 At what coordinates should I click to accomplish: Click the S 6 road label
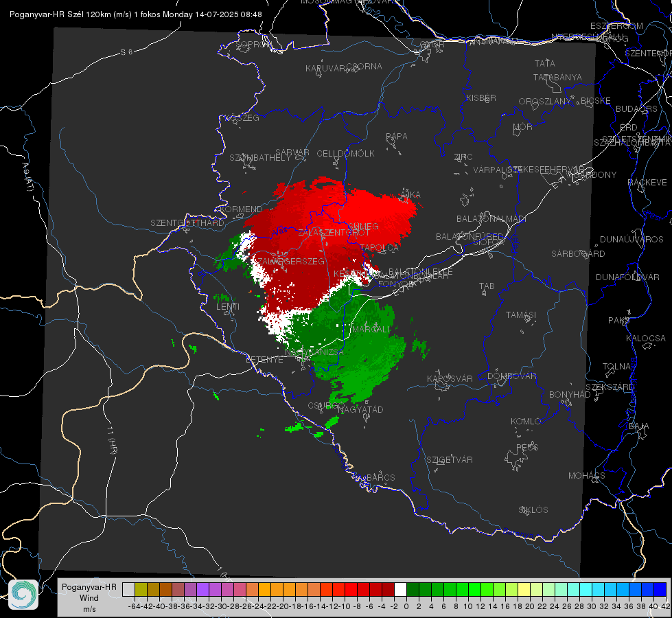(126, 52)
